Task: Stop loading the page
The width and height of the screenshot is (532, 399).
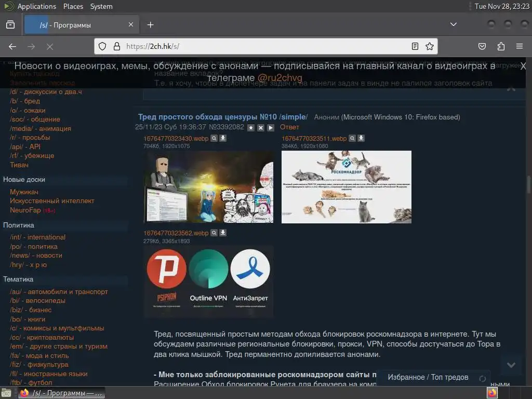Action: click(x=50, y=46)
